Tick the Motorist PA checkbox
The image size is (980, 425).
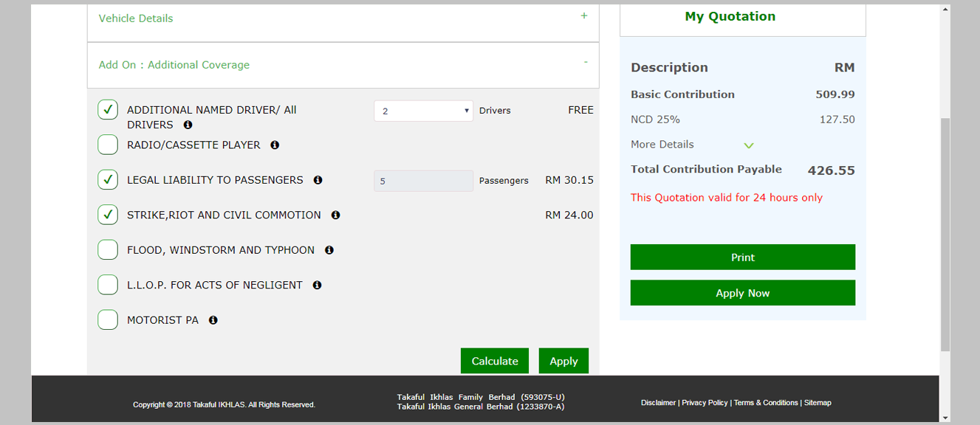point(108,320)
